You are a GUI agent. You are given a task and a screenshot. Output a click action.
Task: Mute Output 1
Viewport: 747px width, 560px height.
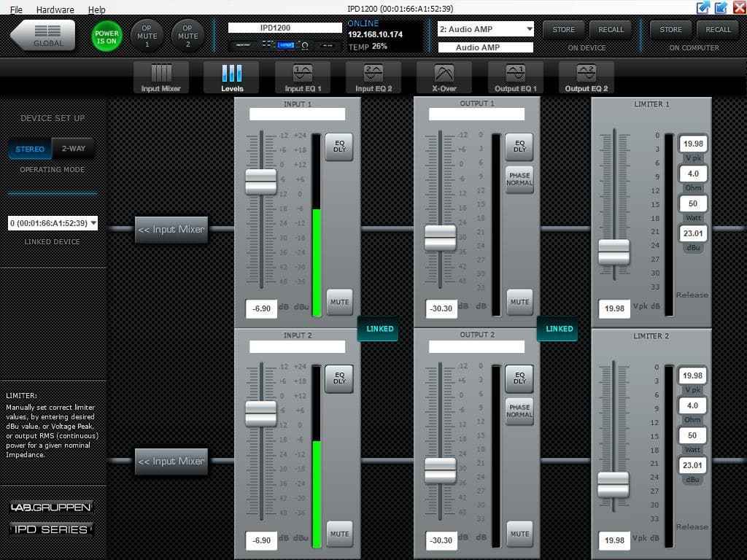519,302
